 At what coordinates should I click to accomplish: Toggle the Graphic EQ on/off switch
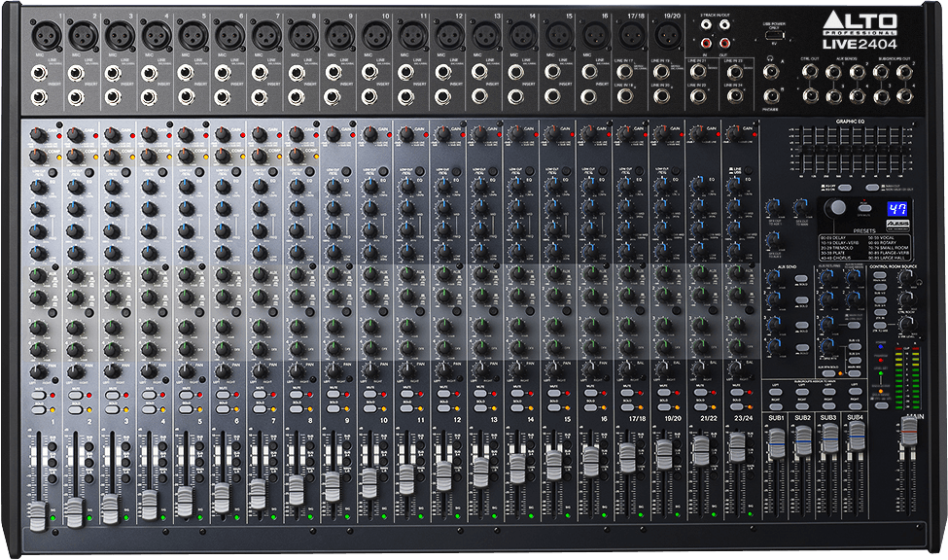tap(845, 188)
